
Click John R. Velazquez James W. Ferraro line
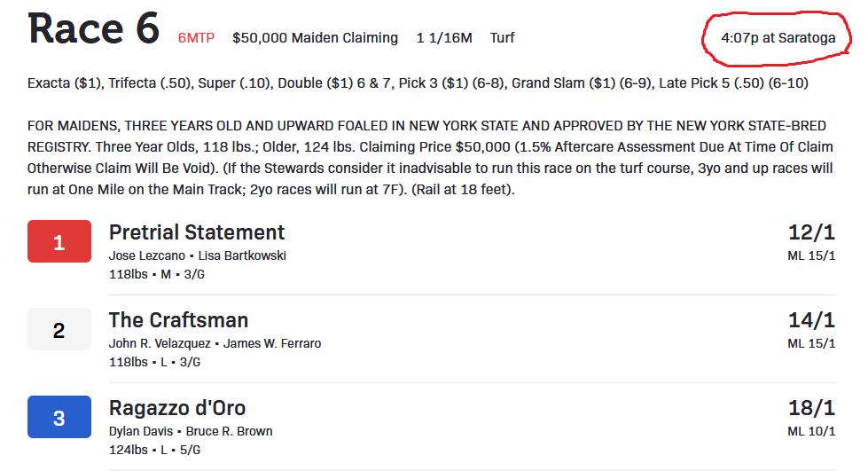(215, 343)
